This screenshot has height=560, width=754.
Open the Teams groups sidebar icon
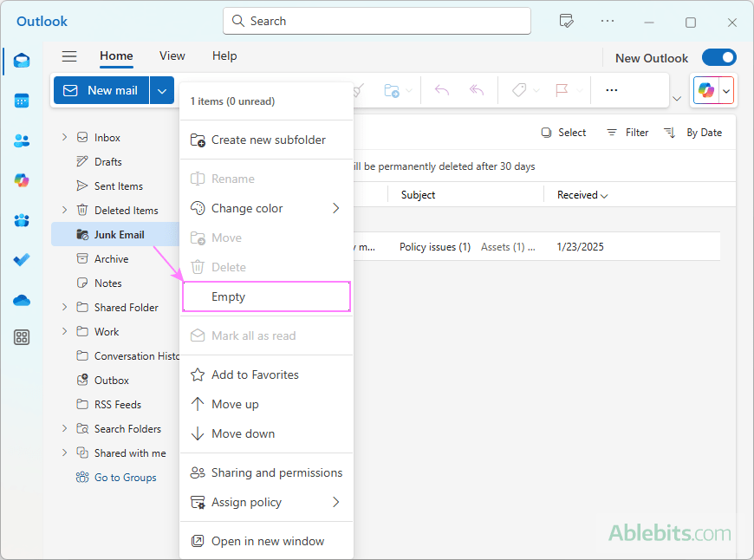tap(22, 220)
